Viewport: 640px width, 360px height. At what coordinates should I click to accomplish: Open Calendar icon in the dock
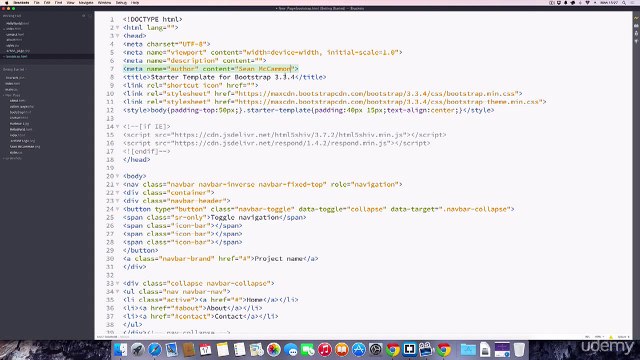pos(206,350)
